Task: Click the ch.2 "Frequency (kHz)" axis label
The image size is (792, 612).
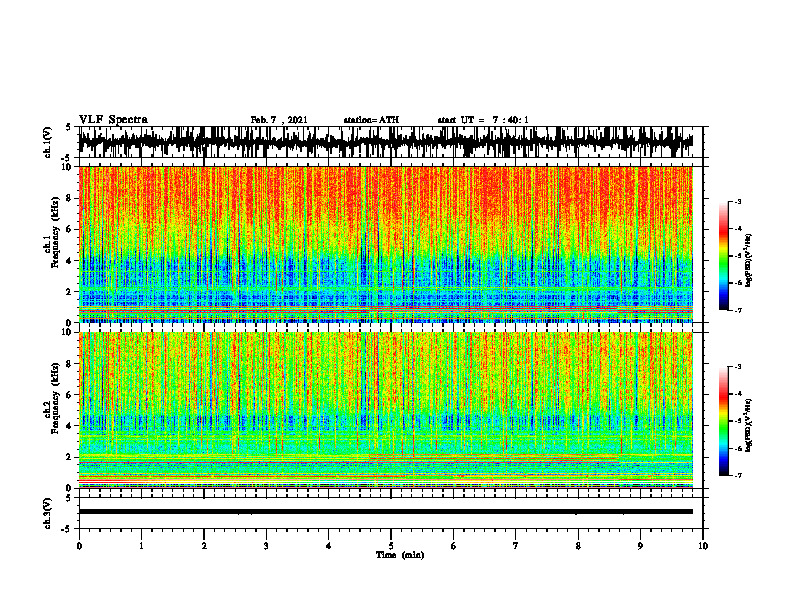Action: 56,398
